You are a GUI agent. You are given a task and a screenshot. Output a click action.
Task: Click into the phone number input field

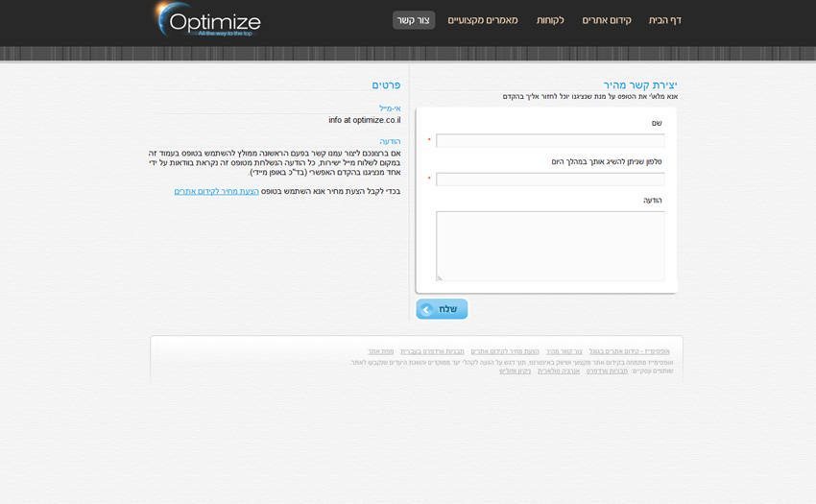click(549, 180)
